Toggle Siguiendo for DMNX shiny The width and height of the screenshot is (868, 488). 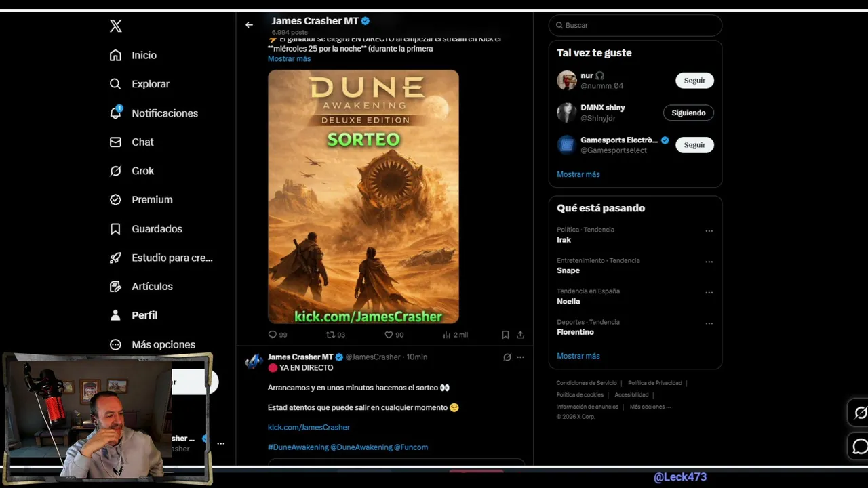click(x=688, y=113)
